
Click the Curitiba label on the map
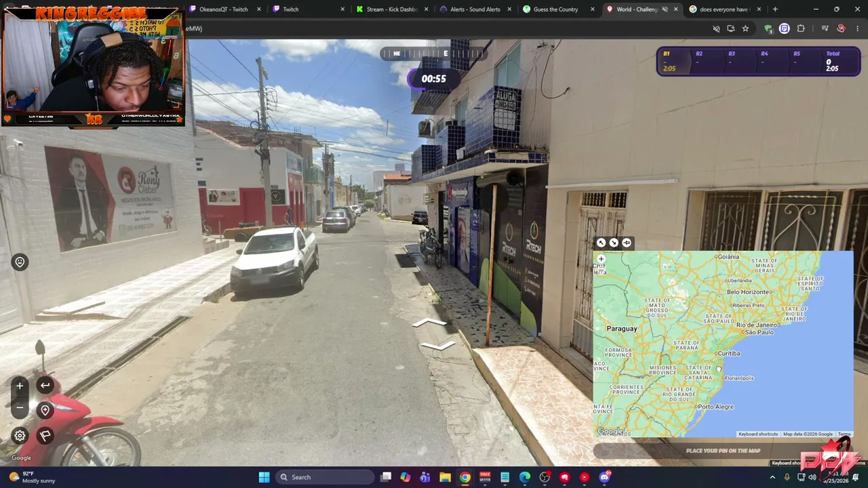(x=728, y=353)
